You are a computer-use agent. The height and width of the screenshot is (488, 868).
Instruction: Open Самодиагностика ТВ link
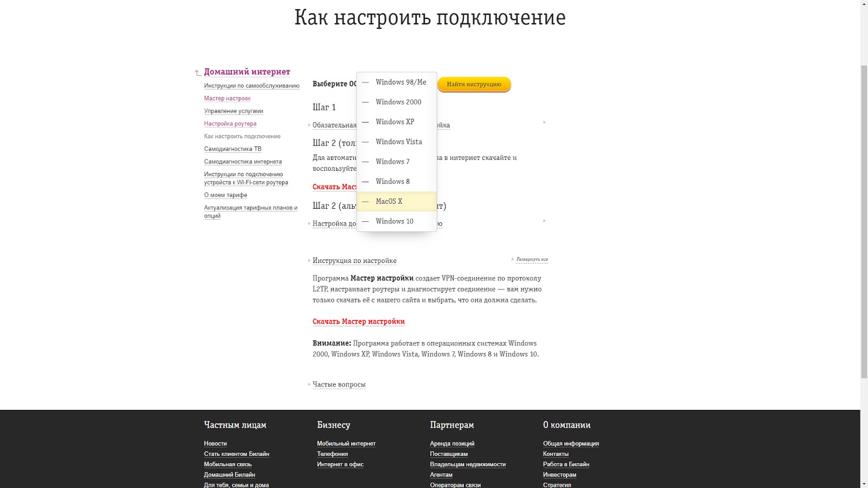[x=233, y=149]
